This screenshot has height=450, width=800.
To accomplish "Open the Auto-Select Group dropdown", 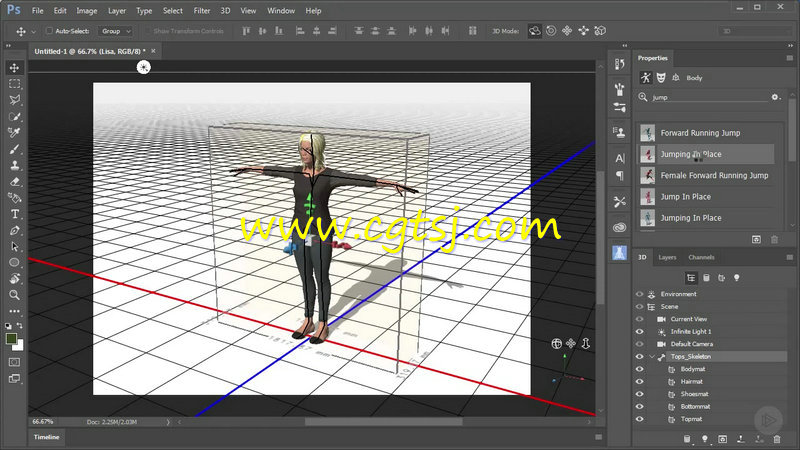I will [115, 31].
